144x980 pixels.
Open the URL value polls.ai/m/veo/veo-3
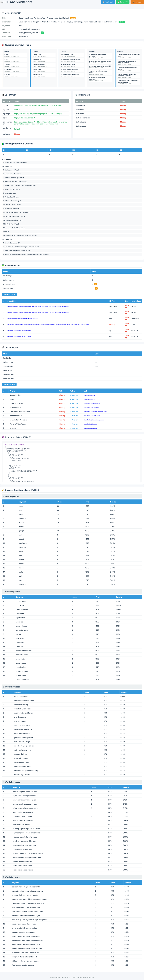coord(29,29)
